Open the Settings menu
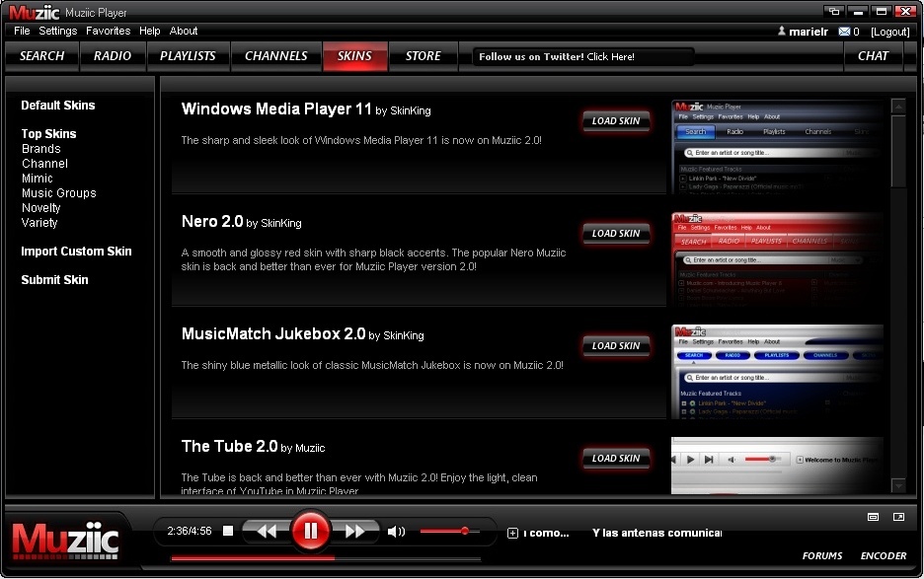Image resolution: width=924 pixels, height=579 pixels. [56, 31]
